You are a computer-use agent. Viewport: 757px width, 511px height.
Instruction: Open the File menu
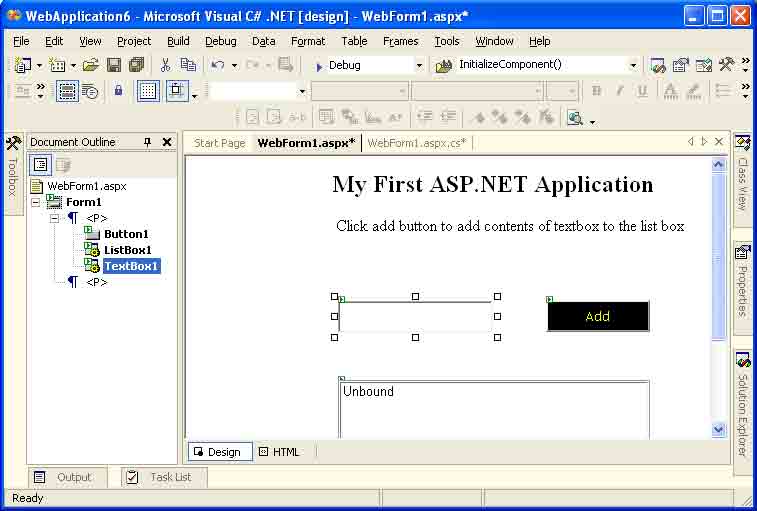coord(21,42)
